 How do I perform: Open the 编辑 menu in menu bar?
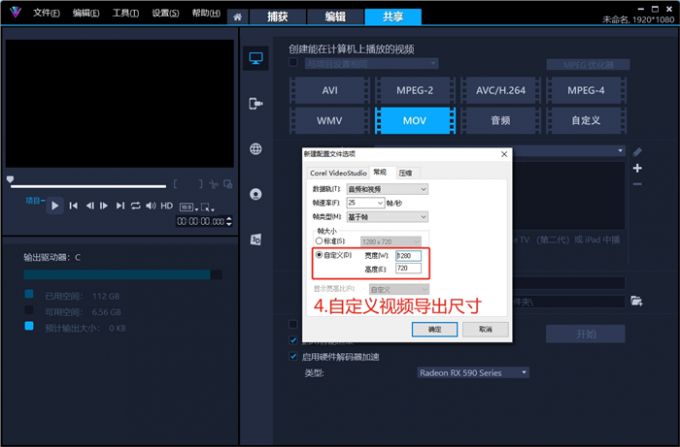[86, 13]
